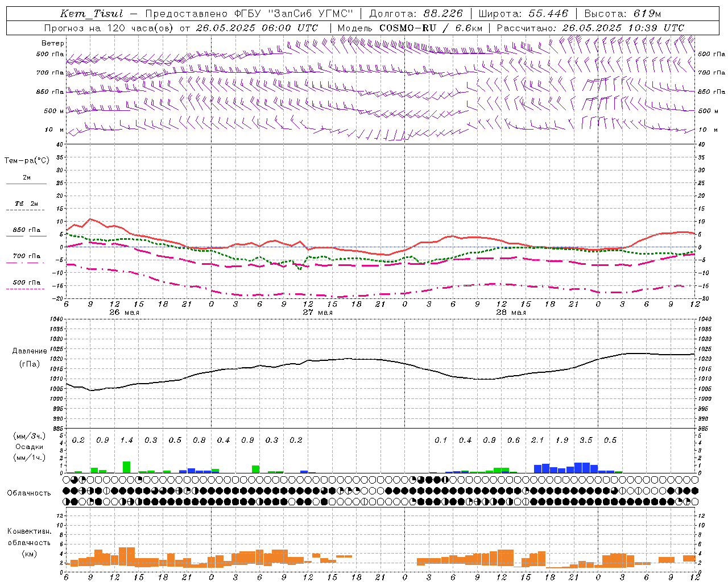Click the 'Конвективн.' convective cloud label
The height and width of the screenshot is (582, 728).
(29, 531)
